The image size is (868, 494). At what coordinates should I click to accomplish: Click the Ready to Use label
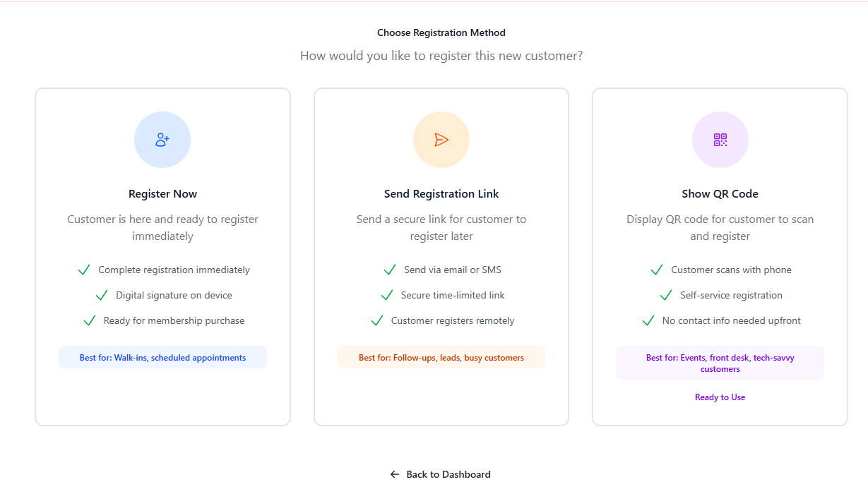720,397
